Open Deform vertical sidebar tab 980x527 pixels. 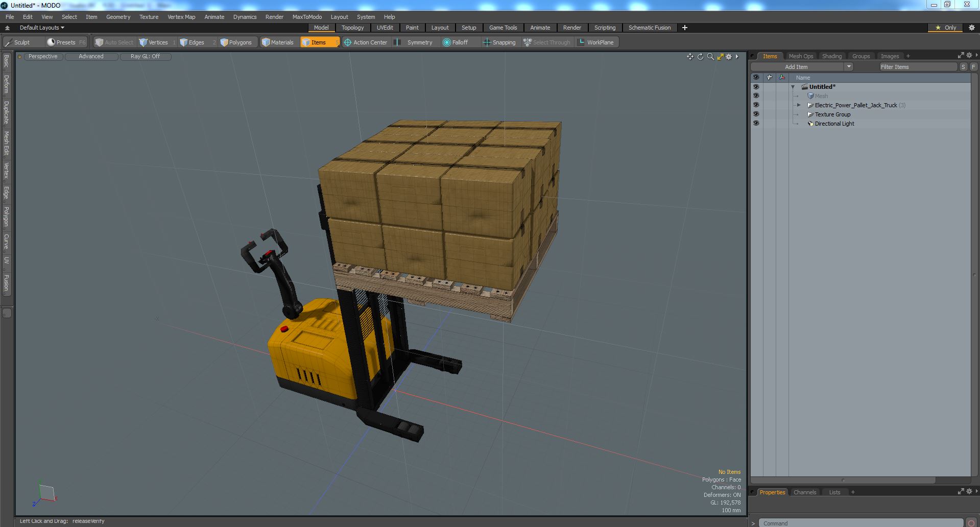point(6,85)
